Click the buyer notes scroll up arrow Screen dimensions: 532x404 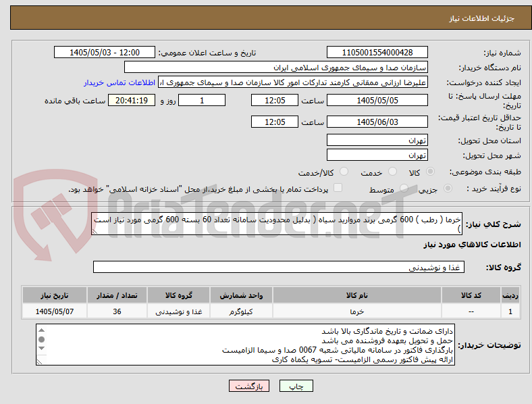point(41,330)
